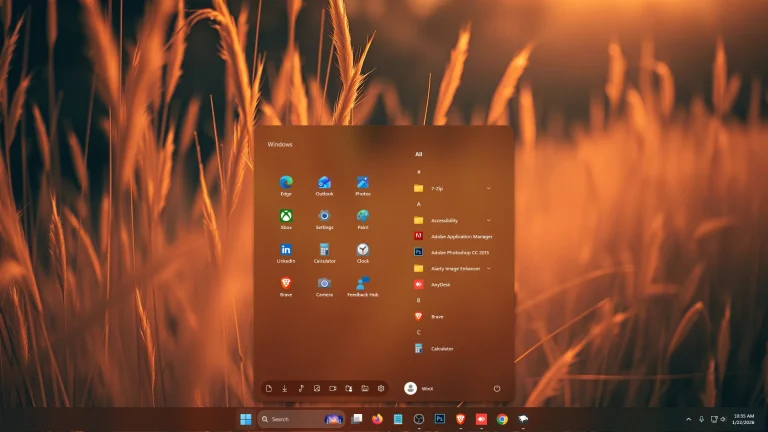Screen dimensions: 768x432
Task: Open network status in system tray
Action: click(714, 419)
